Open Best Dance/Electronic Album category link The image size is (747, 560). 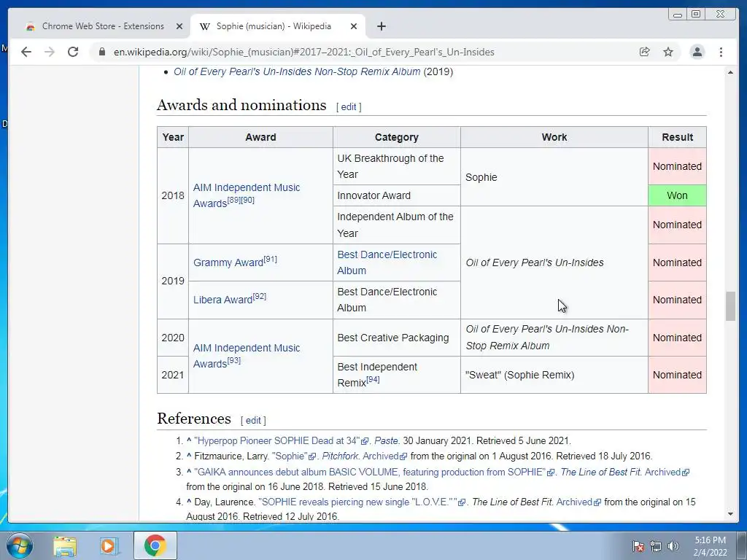[387, 262]
